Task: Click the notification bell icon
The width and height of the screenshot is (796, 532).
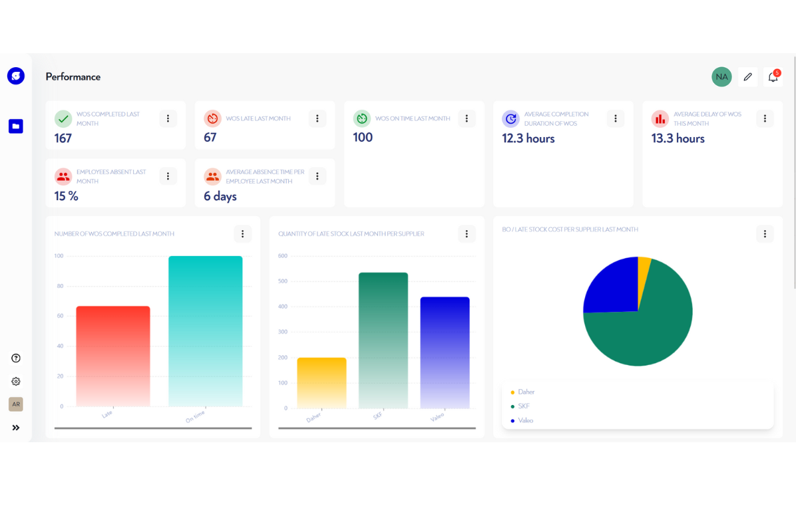Action: (773, 77)
